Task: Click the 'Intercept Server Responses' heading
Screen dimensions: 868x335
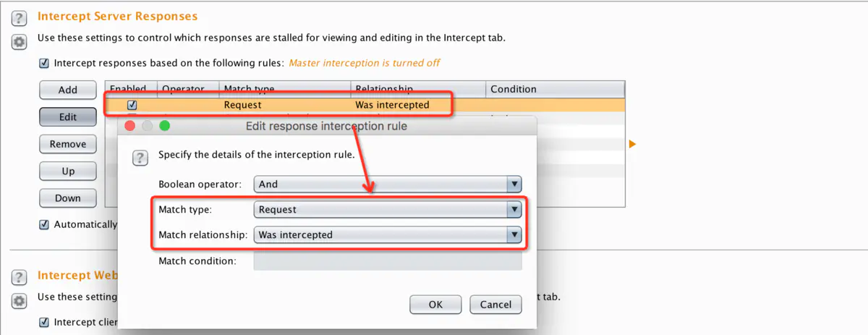Action: (117, 16)
